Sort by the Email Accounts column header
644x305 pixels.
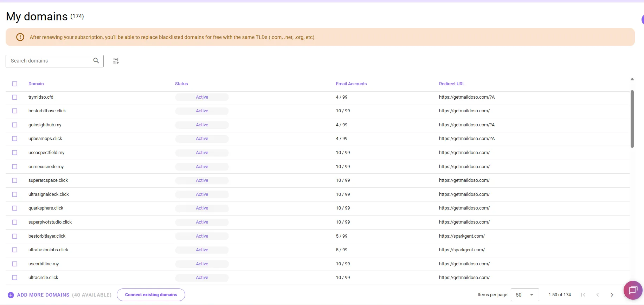pyautogui.click(x=351, y=84)
